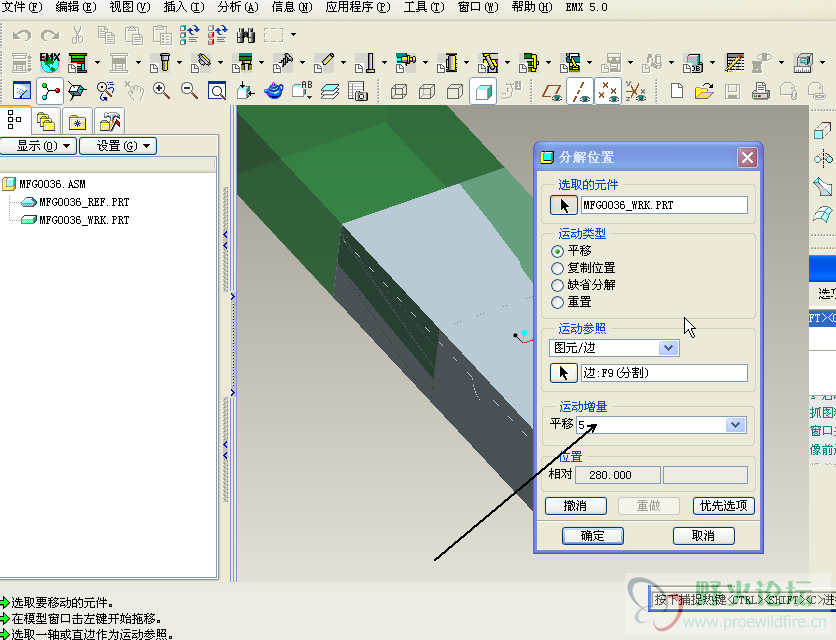Select the 平移 radio button
This screenshot has height=640, width=836.
(557, 251)
